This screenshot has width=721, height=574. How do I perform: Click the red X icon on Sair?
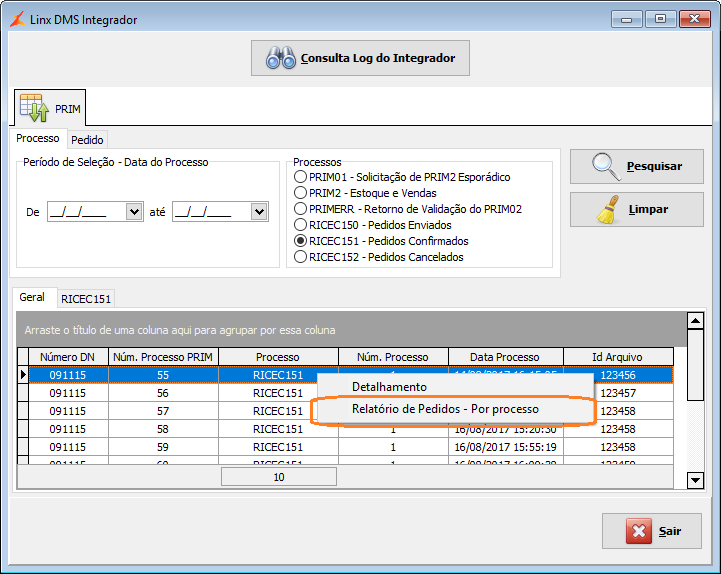(639, 531)
